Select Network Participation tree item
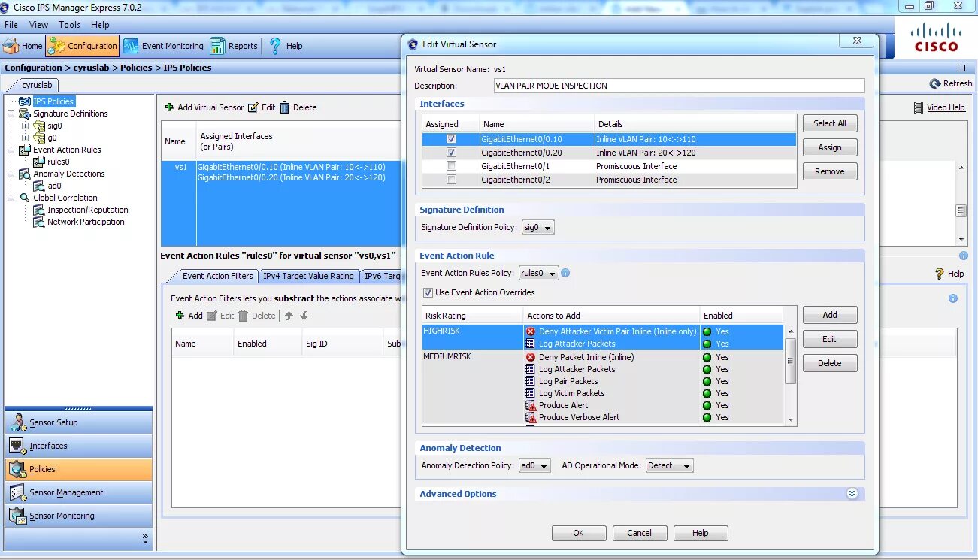978x560 pixels. (x=86, y=222)
